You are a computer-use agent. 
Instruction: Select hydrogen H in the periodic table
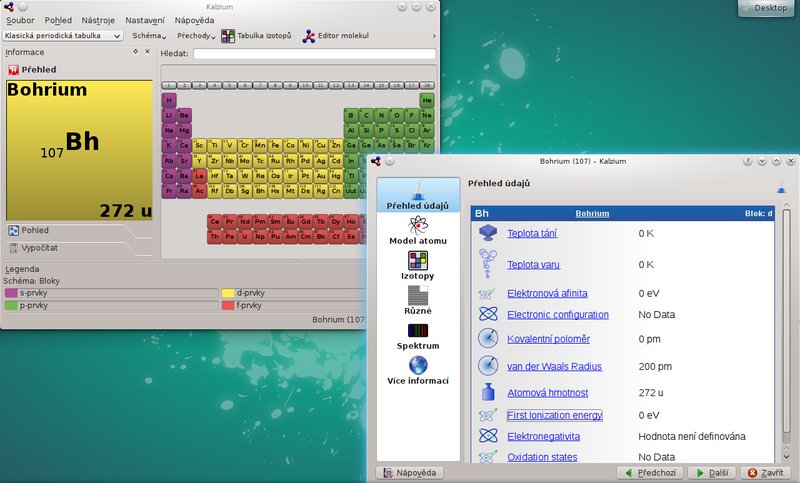tap(169, 100)
